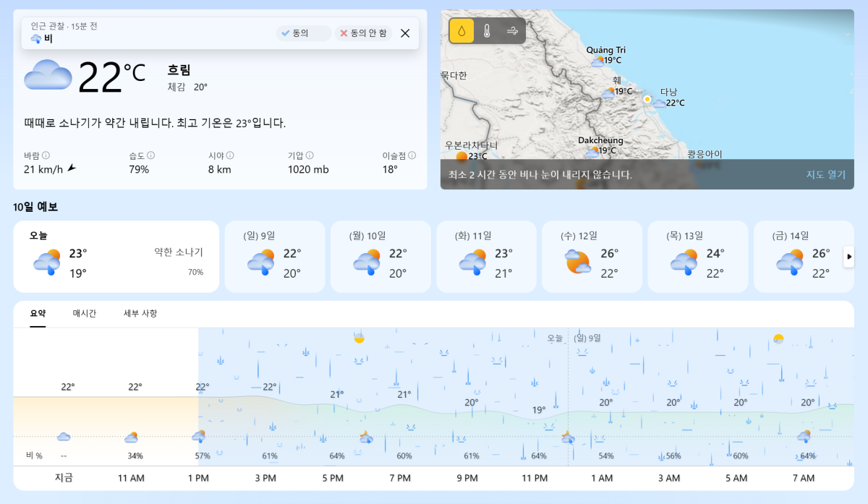Viewport: 868px width, 504px height.
Task: Click the info icon next to 기압
Action: click(x=310, y=155)
